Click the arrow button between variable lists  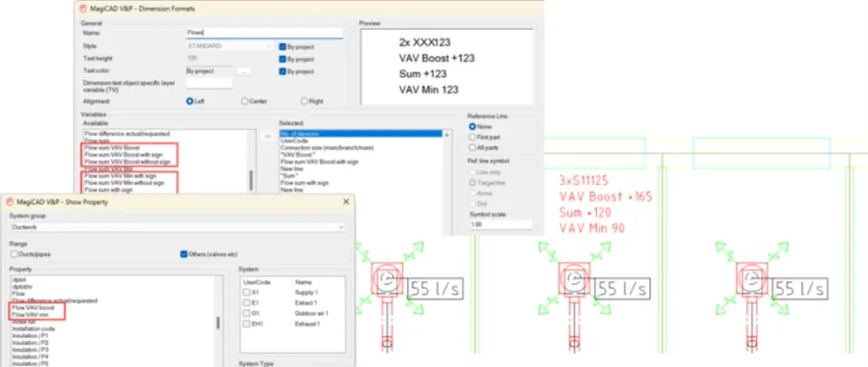267,136
